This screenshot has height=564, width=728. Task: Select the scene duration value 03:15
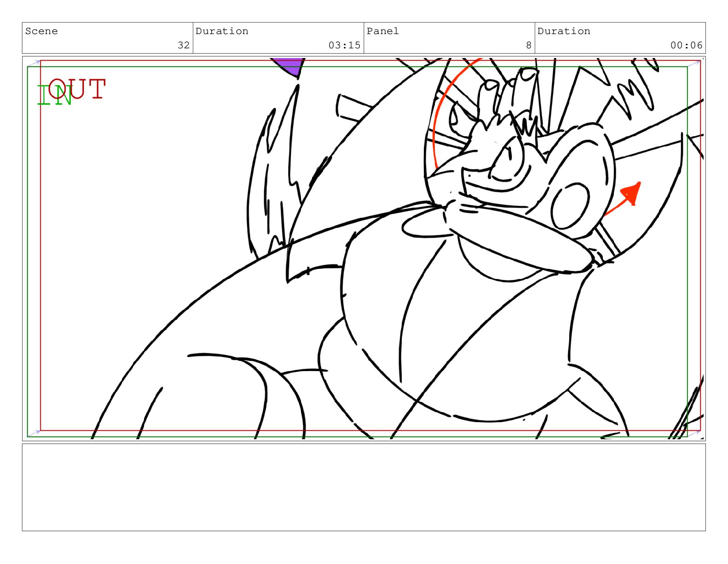tap(344, 45)
